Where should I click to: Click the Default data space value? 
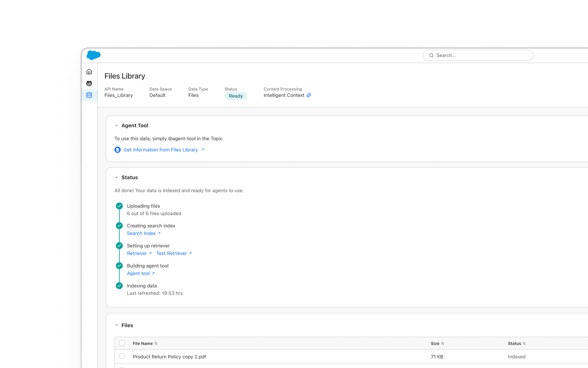click(157, 95)
